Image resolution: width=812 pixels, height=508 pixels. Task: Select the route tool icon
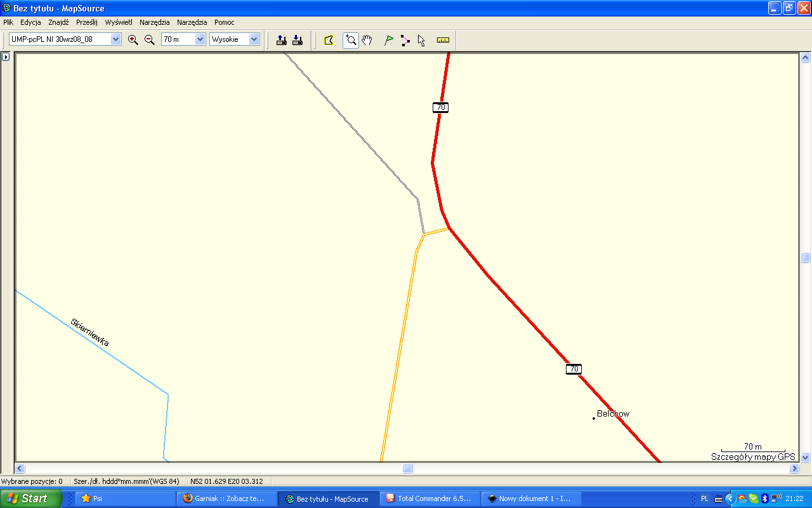[405, 40]
